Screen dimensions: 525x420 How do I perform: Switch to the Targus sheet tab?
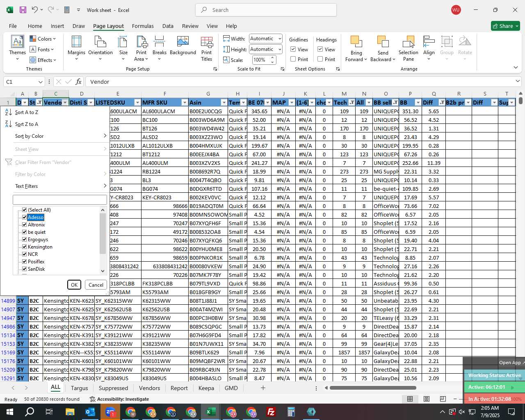(x=79, y=388)
